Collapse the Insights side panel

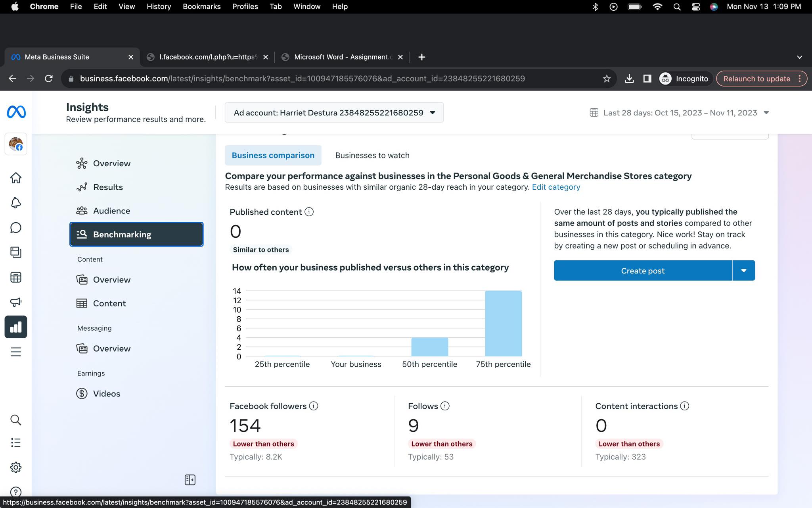(x=190, y=480)
